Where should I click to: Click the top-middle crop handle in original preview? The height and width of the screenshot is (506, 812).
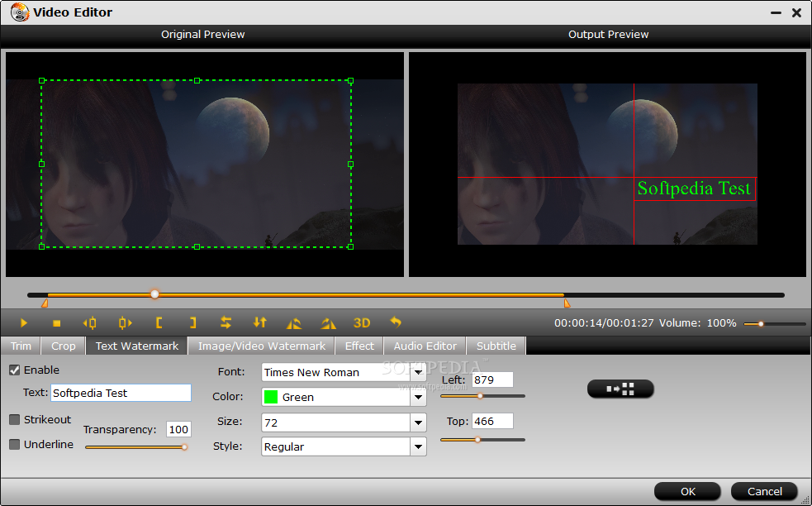pos(197,80)
